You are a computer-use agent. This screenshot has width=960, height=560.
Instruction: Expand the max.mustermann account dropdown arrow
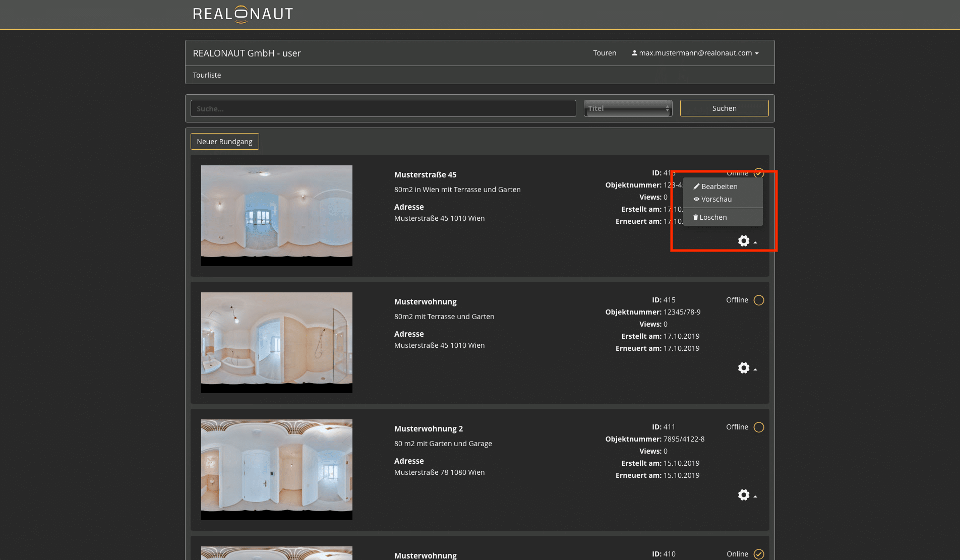click(x=757, y=53)
